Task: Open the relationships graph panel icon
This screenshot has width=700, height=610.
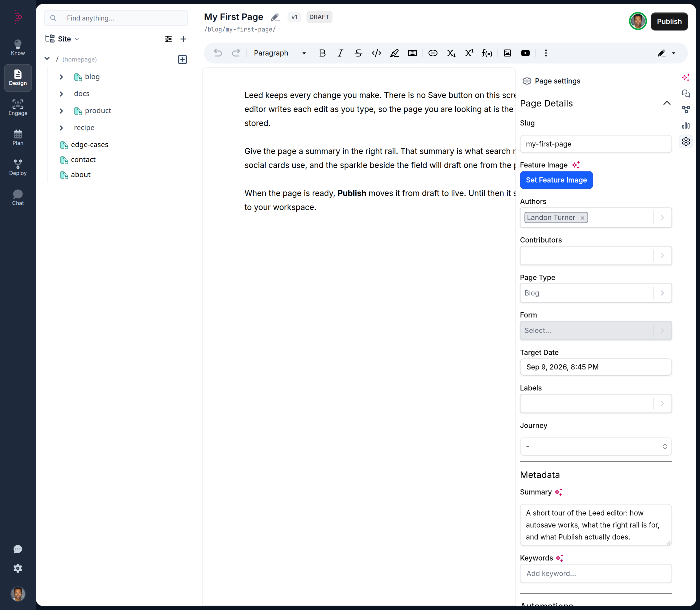Action: 686,109
